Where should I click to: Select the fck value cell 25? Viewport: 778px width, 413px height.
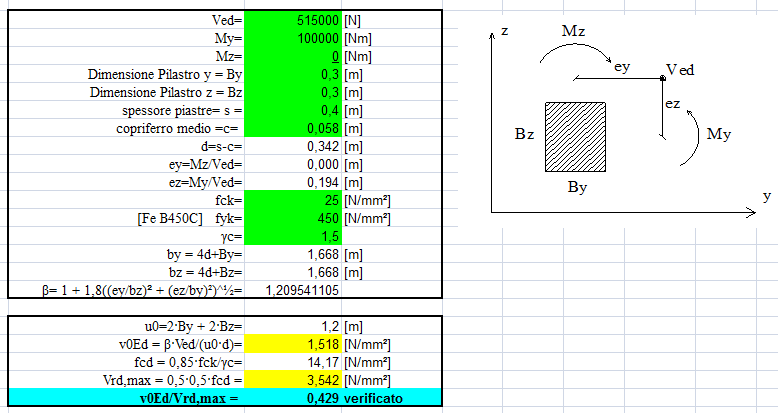[293, 200]
